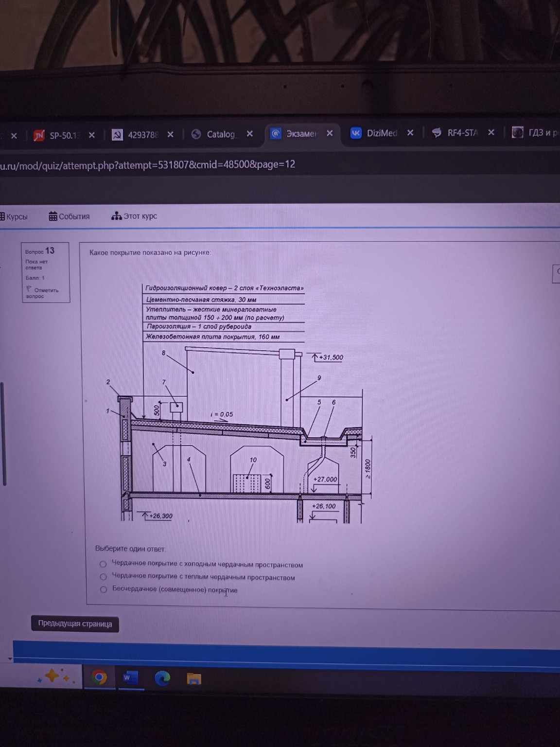Choose 'Бесчердачное (совмещенное) покрытие' option
This screenshot has height=747, width=560.
(104, 589)
